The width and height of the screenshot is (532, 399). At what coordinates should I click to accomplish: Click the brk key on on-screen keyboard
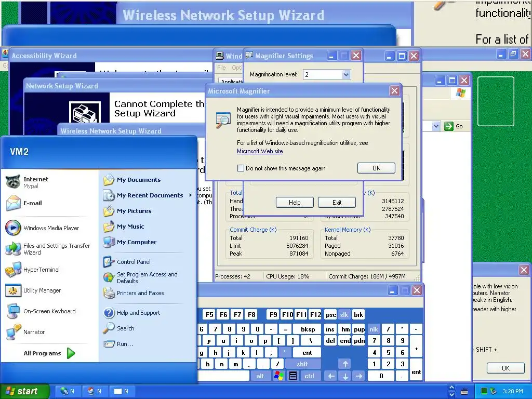(x=358, y=314)
